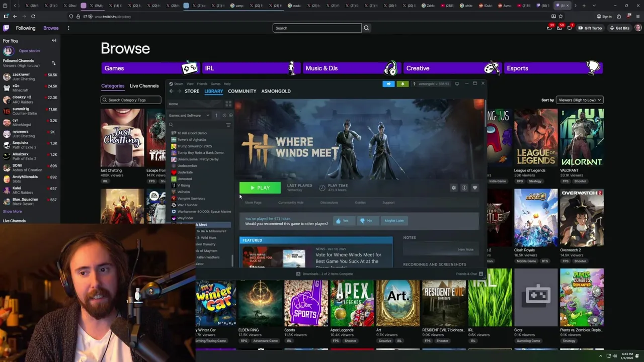
Task: Open the Steam library filter options icon
Action: (228, 125)
